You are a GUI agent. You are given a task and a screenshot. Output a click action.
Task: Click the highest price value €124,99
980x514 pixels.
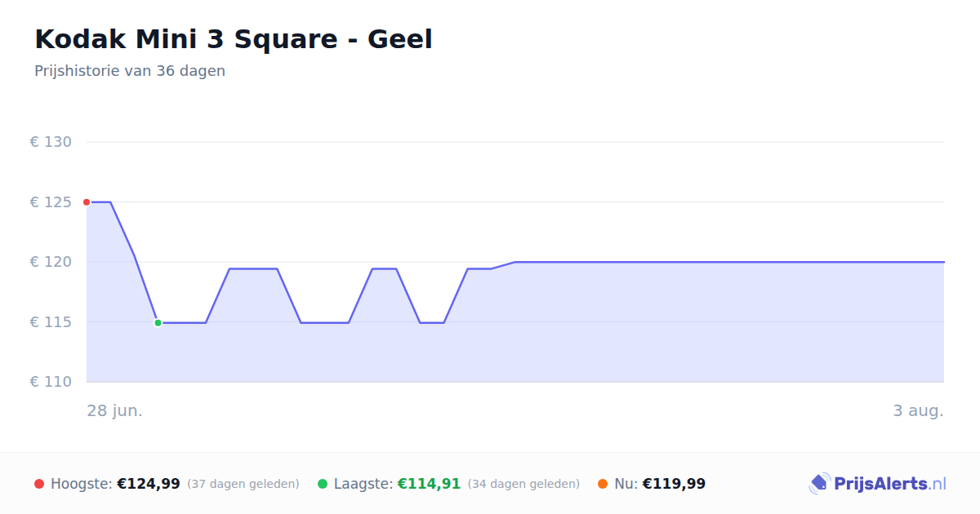pos(149,484)
